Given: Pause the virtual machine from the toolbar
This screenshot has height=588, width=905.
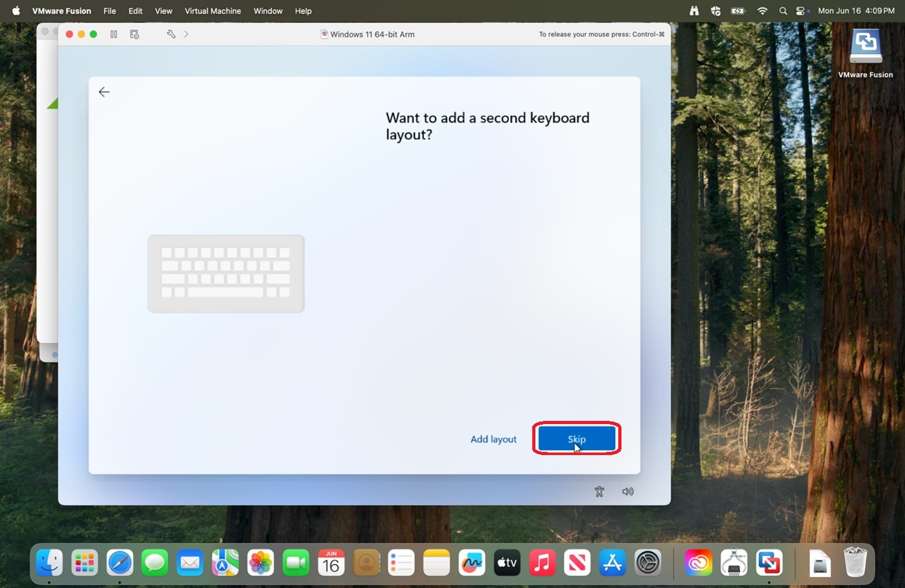Looking at the screenshot, I should (x=114, y=34).
